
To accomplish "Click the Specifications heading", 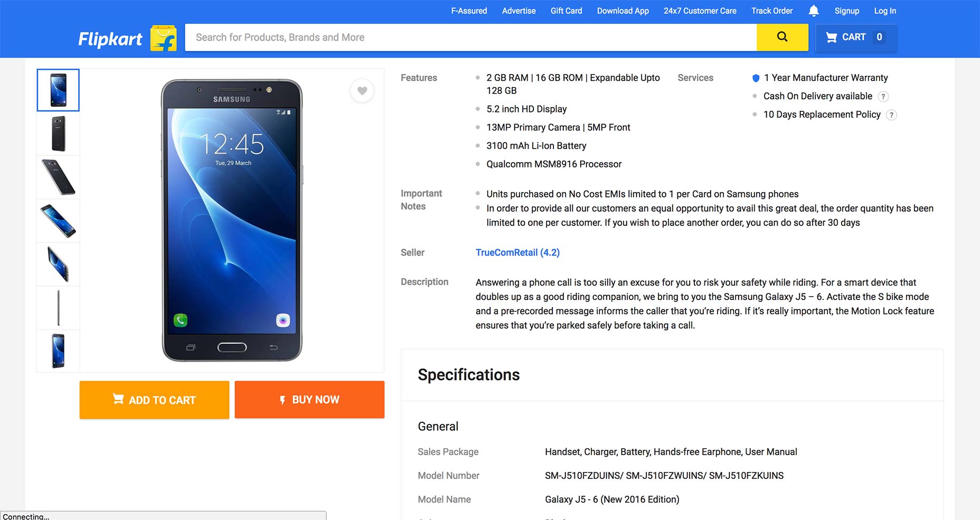I will [x=469, y=375].
